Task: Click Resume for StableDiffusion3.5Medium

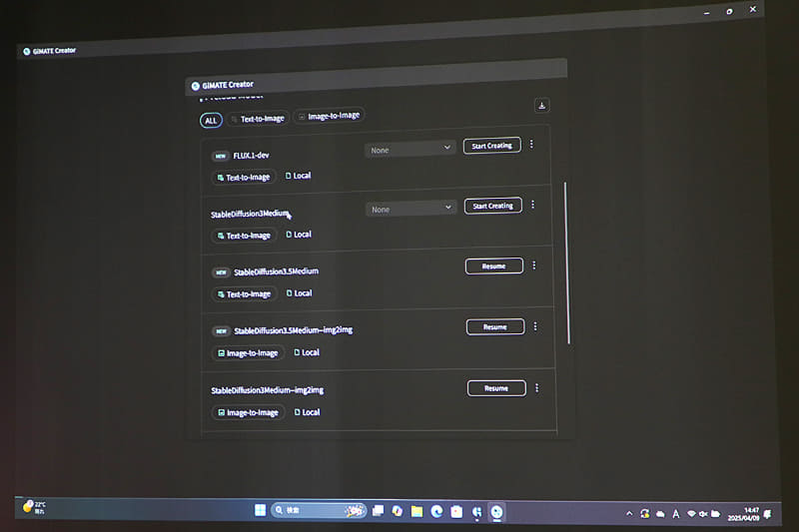Action: coord(493,266)
